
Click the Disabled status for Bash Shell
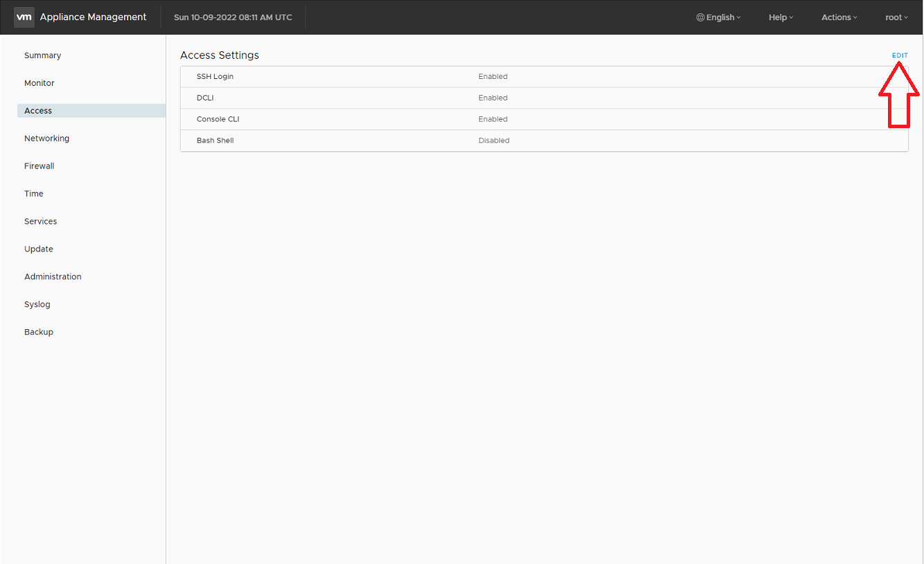[x=494, y=141]
